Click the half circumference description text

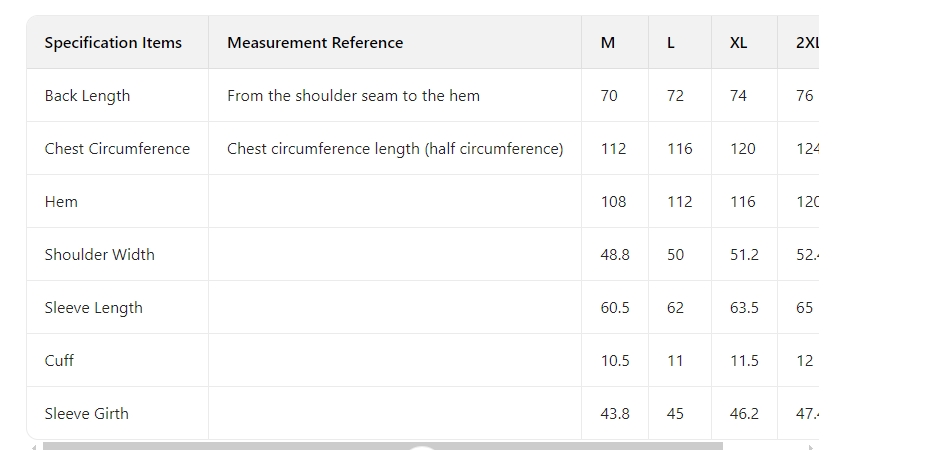tap(395, 149)
